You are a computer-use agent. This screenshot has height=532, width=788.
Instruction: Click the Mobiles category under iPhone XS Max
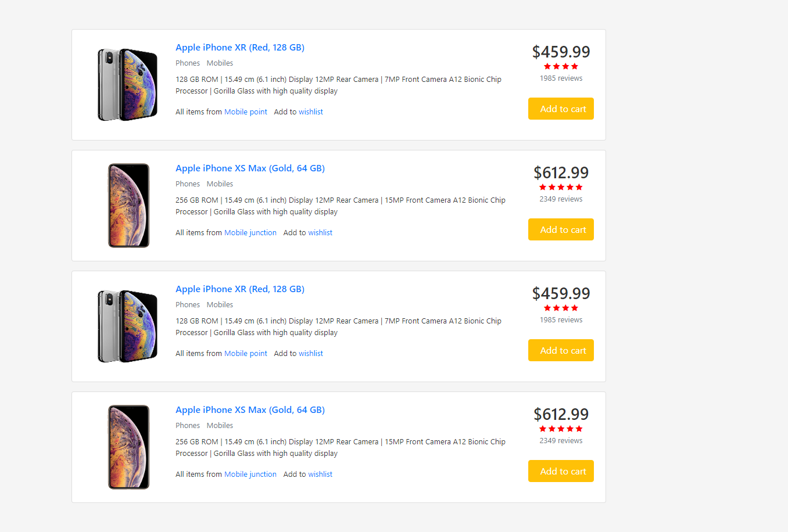(220, 184)
